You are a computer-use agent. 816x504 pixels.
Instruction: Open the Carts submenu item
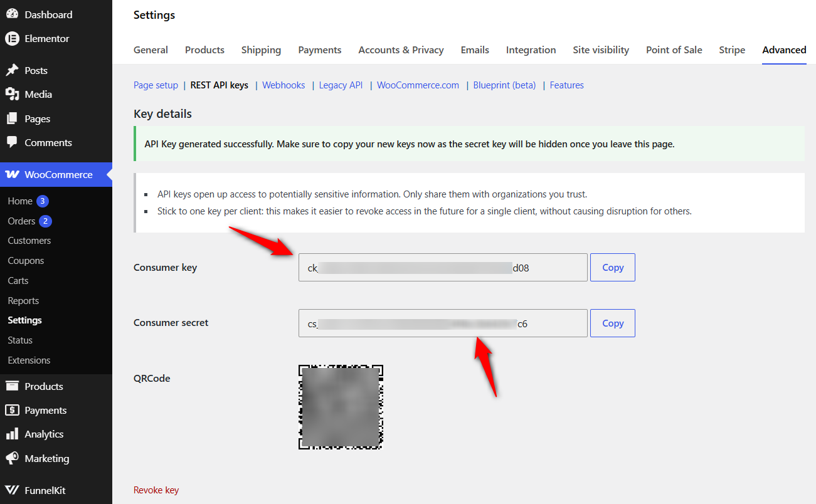tap(18, 281)
